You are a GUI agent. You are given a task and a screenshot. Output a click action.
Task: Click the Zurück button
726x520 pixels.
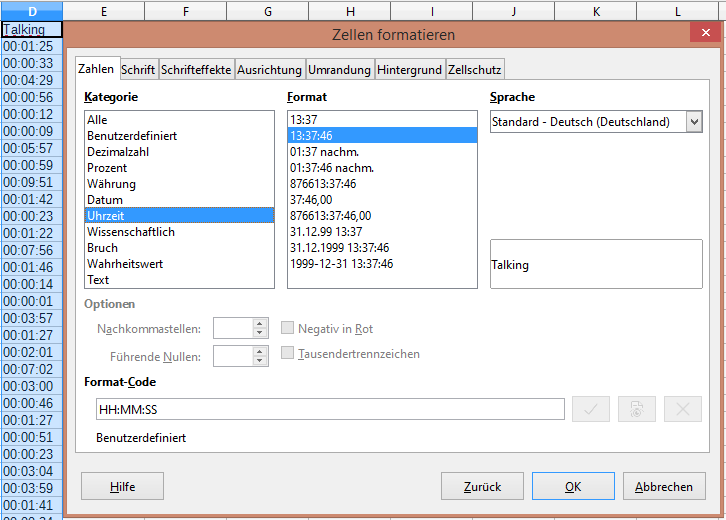[x=482, y=487]
